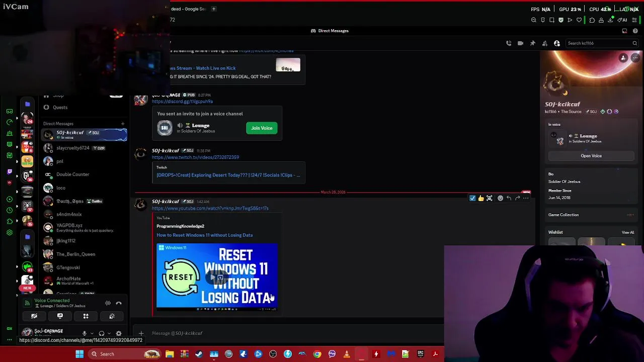Image resolution: width=644 pixels, height=362 pixels.
Task: Add page to bookmarks heart icon
Action: (x=579, y=20)
